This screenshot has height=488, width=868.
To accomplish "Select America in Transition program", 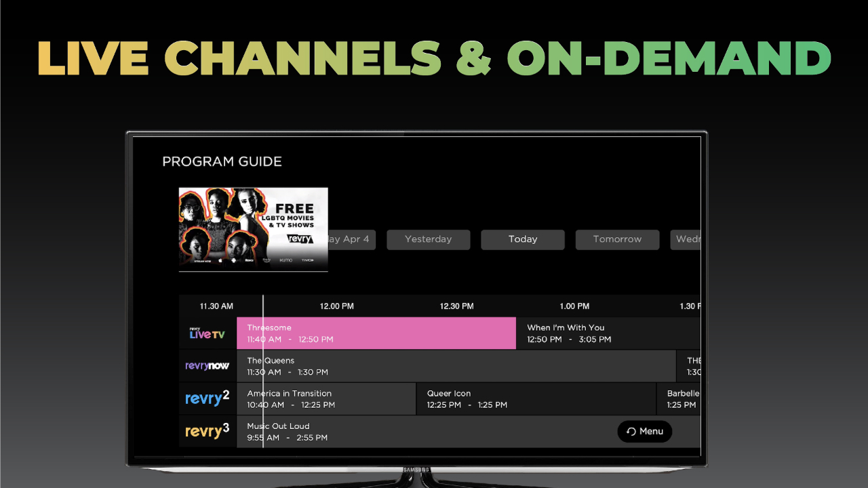I will click(x=325, y=399).
